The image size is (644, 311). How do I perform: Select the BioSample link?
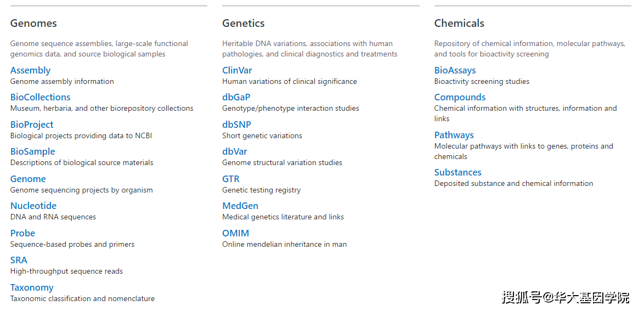tap(32, 152)
